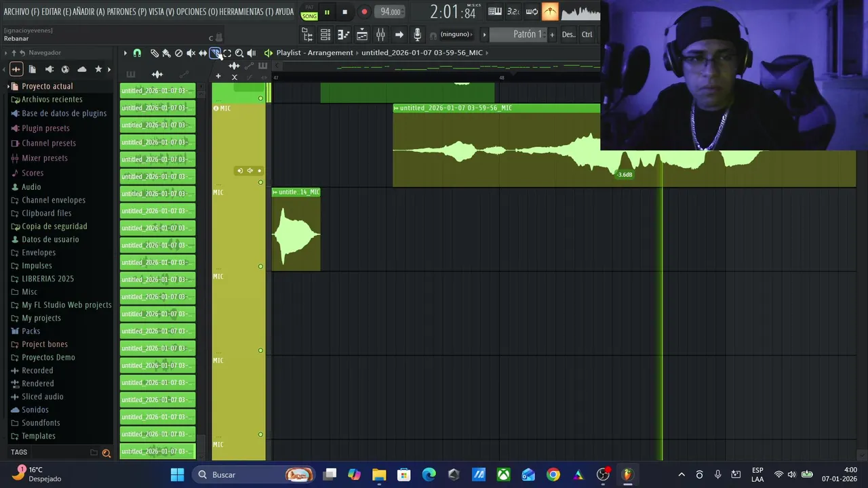The image size is (868, 488).
Task: Open the OPCIONES menu
Action: click(x=197, y=12)
